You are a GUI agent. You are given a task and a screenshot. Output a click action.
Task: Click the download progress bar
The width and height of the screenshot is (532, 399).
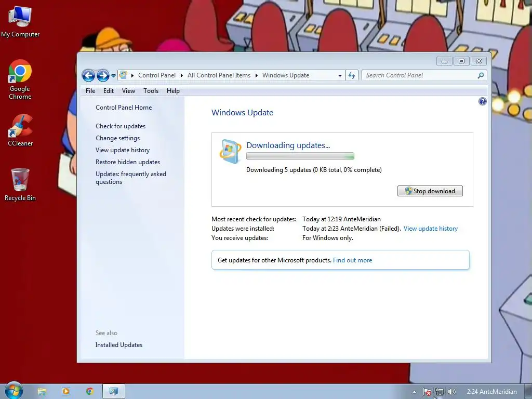coord(300,156)
